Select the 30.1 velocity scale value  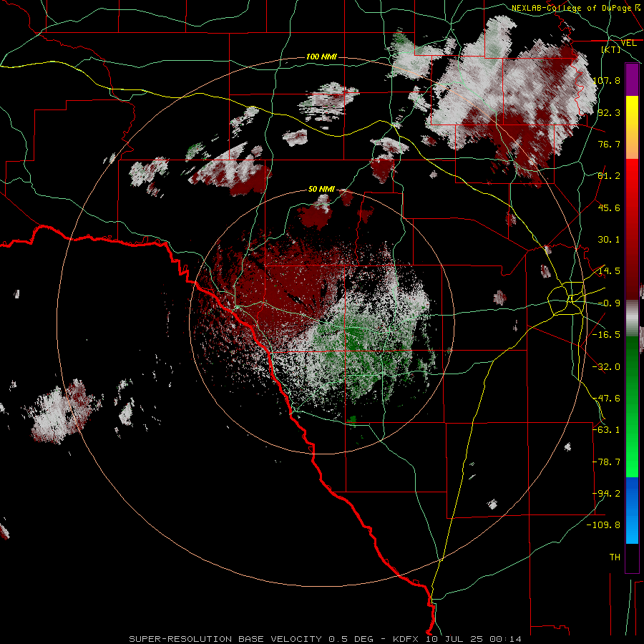click(x=609, y=240)
